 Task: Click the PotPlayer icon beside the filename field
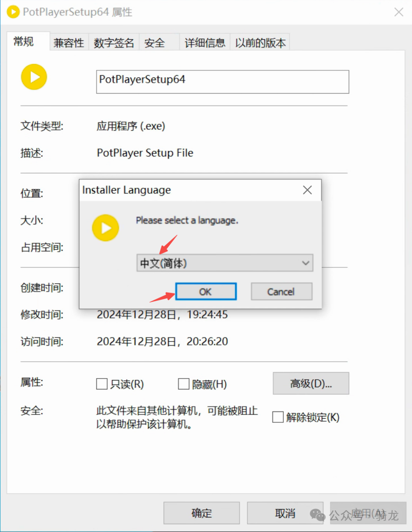34,77
